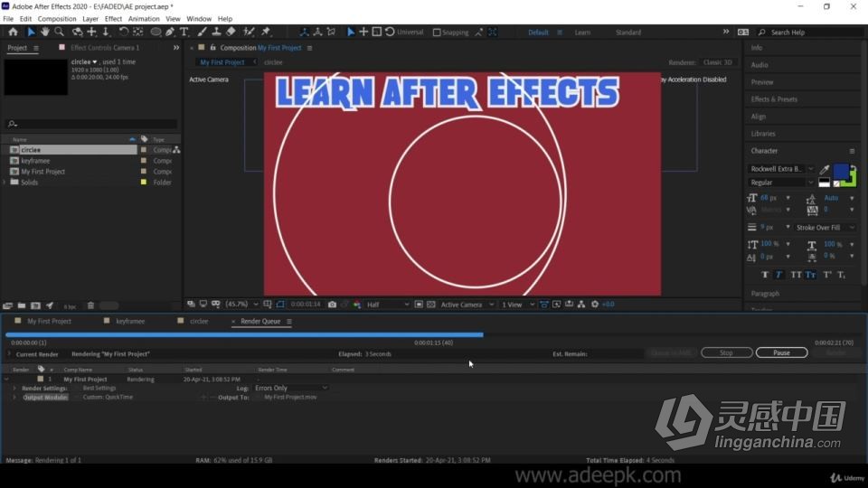868x488 pixels.
Task: Select the Puppet Pin tool
Action: click(x=266, y=33)
